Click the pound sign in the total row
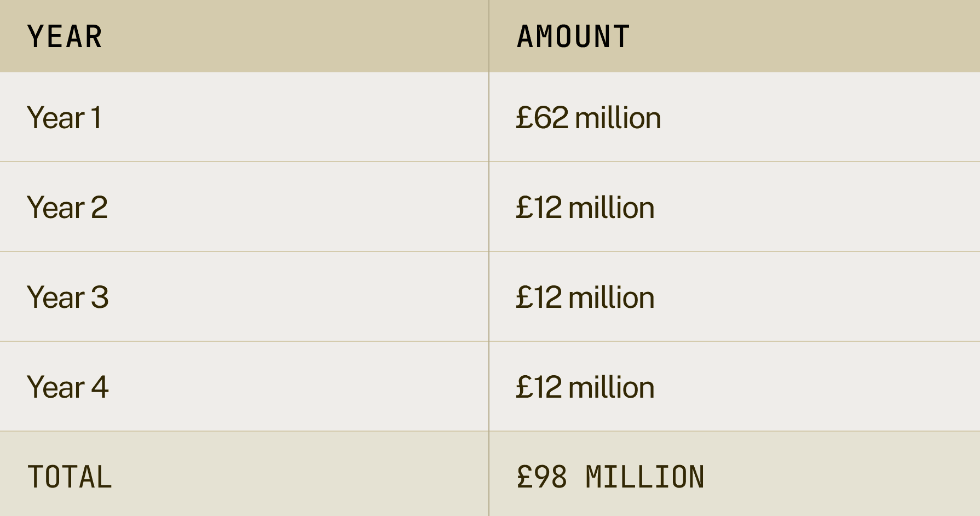 [x=524, y=477]
